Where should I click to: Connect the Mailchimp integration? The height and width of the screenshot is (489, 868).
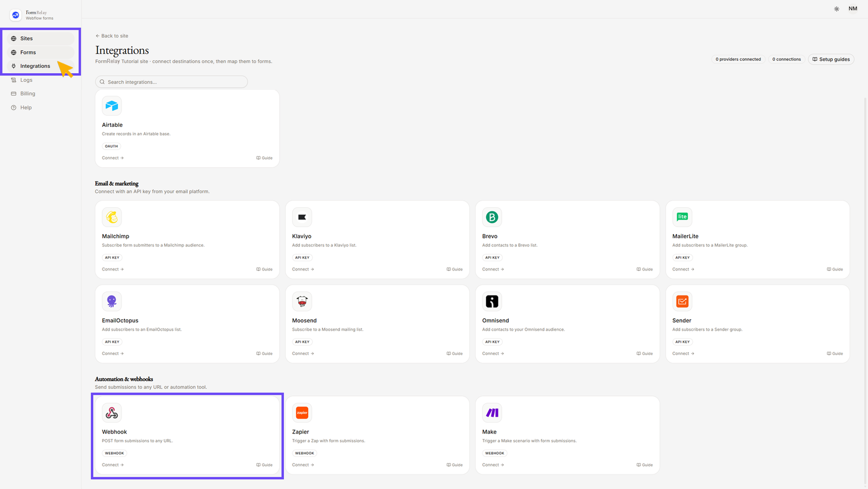point(113,269)
